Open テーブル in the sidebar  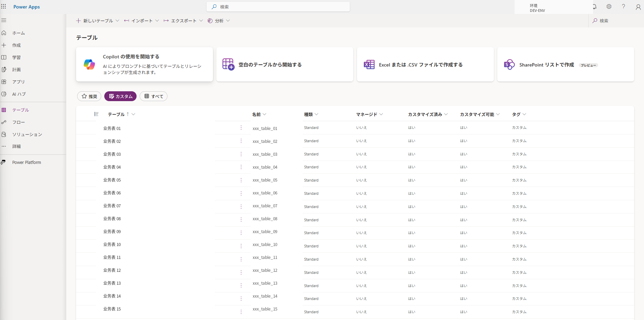coord(21,110)
